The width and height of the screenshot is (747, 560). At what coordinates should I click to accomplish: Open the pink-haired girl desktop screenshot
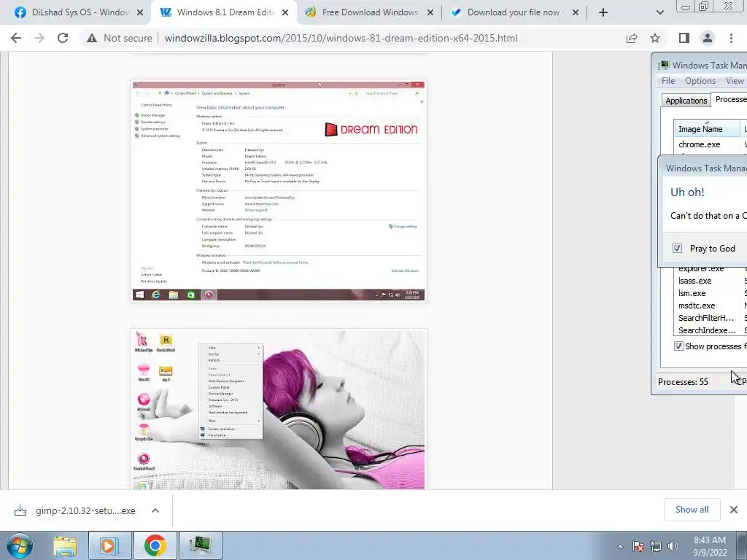pos(279,409)
